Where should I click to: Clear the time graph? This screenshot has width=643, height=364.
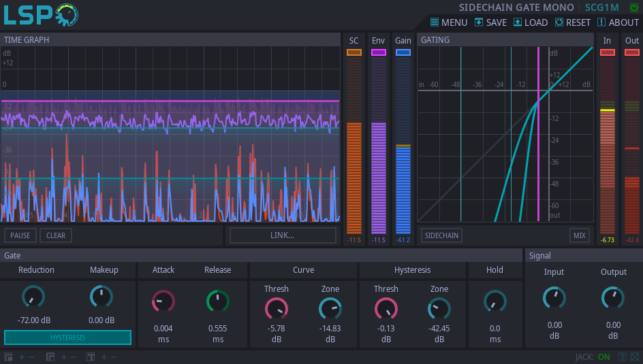click(x=56, y=235)
